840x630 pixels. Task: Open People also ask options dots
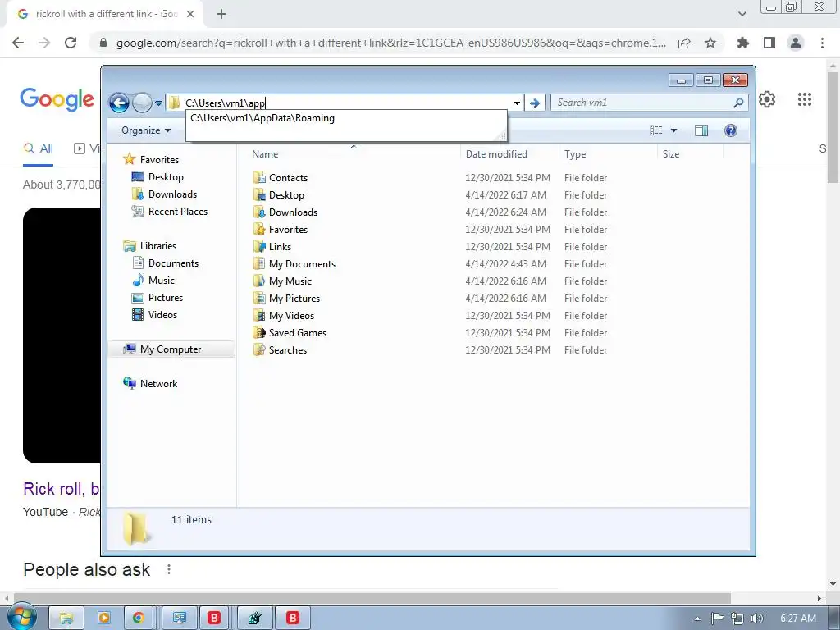pos(169,569)
